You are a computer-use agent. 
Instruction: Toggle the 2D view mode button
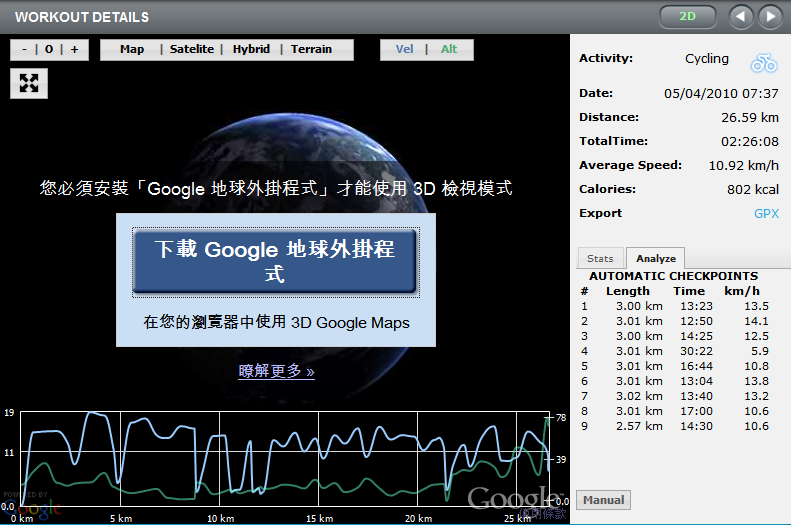pos(688,17)
